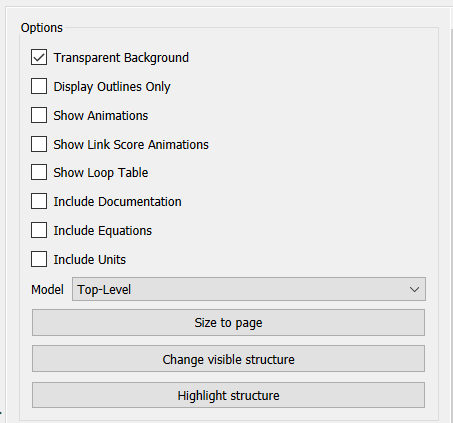This screenshot has width=453, height=423.
Task: Enable the Include Units checkbox
Action: [x=39, y=259]
